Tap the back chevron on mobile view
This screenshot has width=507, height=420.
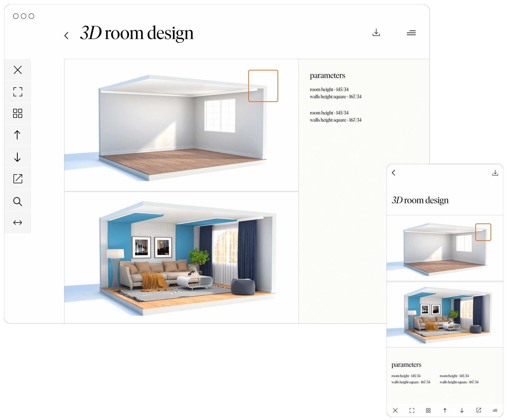click(x=394, y=173)
